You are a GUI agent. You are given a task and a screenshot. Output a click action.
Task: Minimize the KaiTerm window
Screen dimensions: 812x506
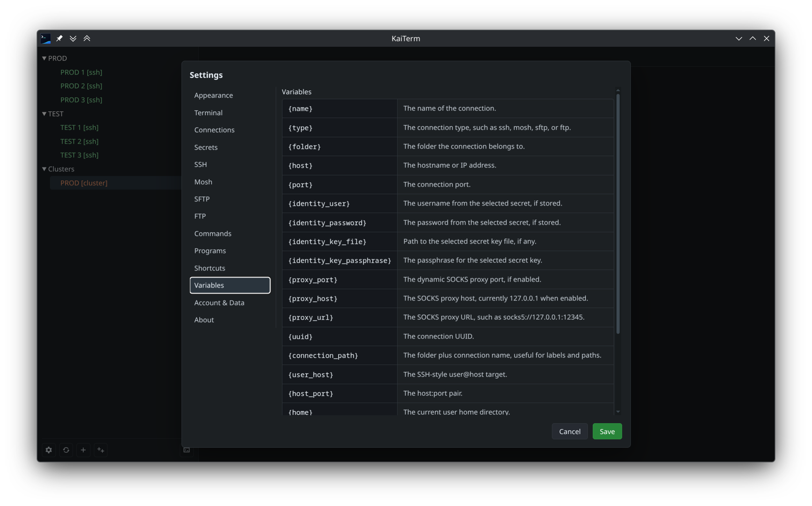click(738, 38)
